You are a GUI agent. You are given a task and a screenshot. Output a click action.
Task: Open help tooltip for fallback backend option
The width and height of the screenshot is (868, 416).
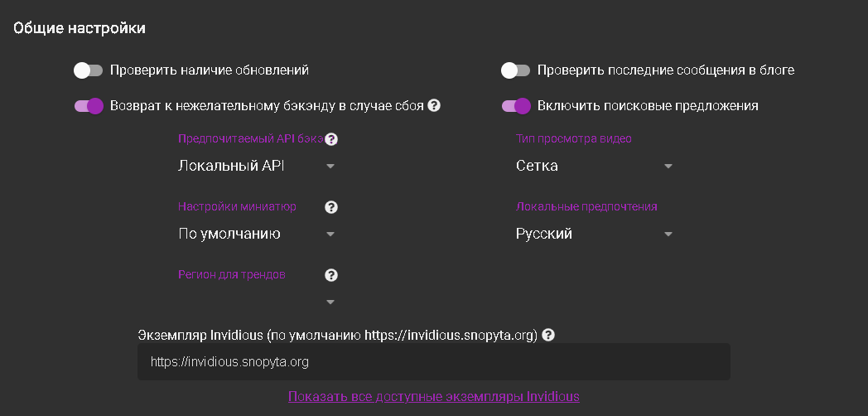[x=434, y=106]
